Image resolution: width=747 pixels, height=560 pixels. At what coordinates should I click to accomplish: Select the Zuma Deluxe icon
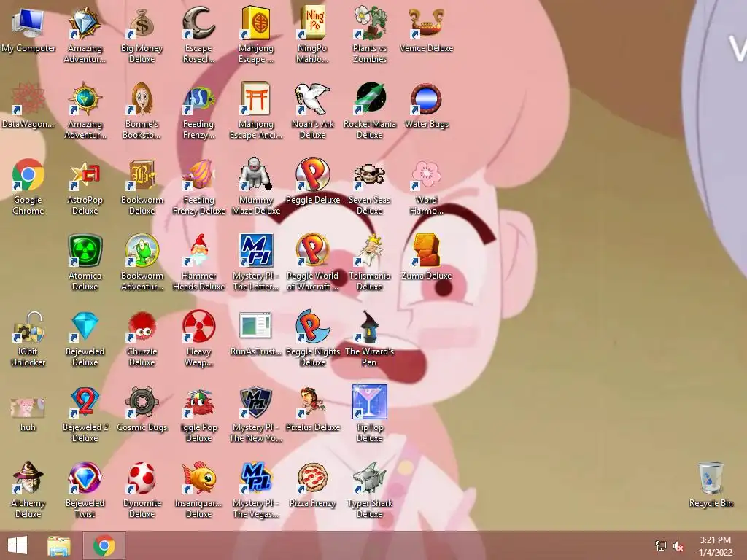coord(426,250)
